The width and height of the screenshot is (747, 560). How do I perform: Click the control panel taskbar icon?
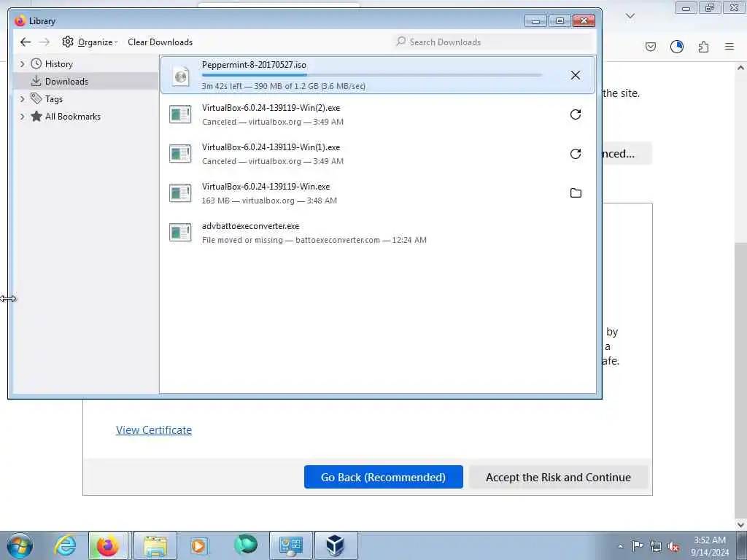(x=290, y=545)
